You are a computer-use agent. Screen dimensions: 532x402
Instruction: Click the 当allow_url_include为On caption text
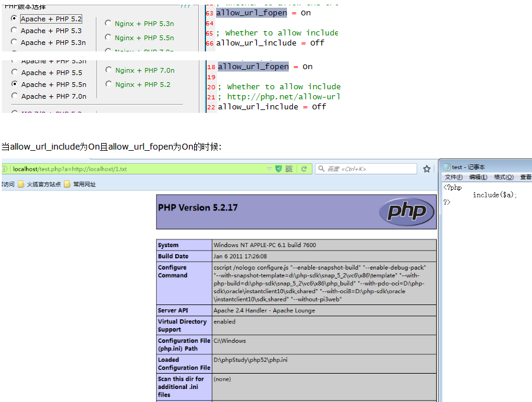click(112, 147)
